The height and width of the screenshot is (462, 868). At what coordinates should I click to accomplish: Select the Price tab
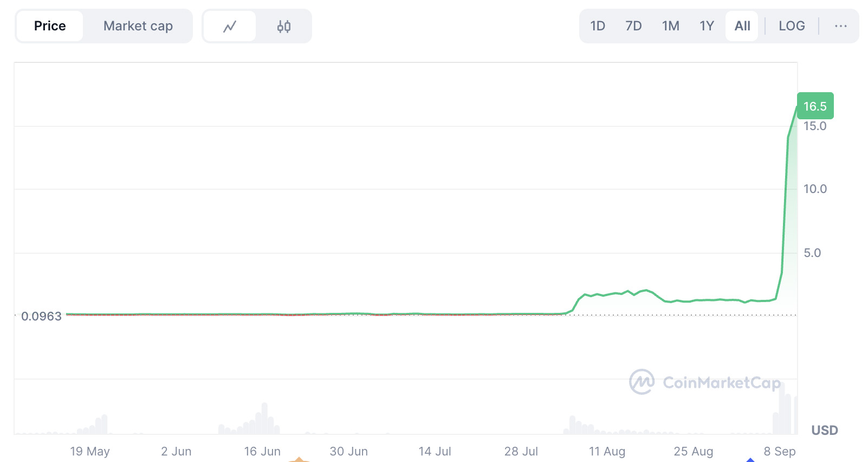(50, 26)
